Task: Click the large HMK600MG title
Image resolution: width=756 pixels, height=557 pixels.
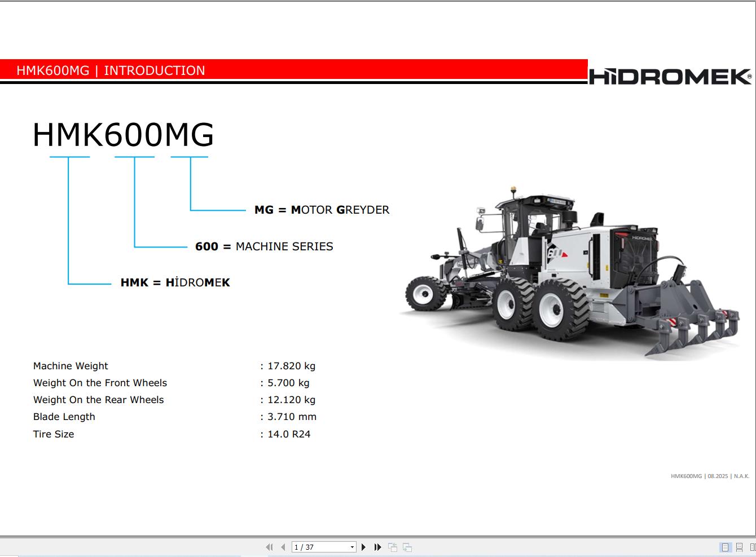Action: pos(123,135)
